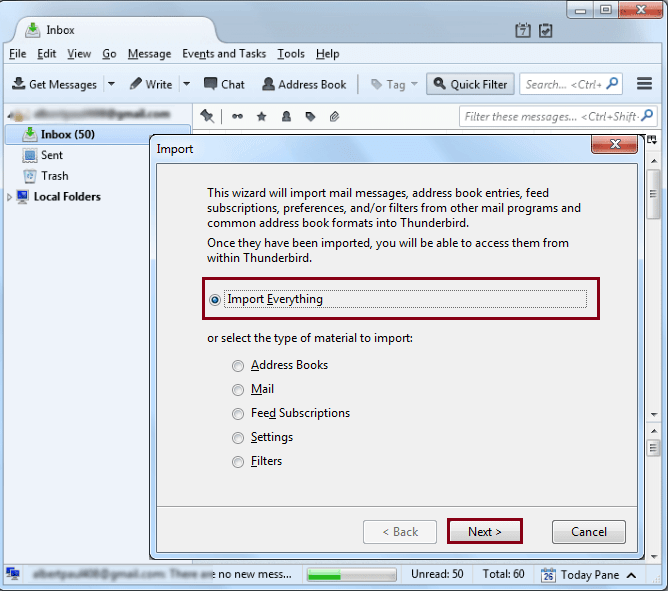Select the Import Everything radio button
This screenshot has width=668, height=591.
pos(215,300)
